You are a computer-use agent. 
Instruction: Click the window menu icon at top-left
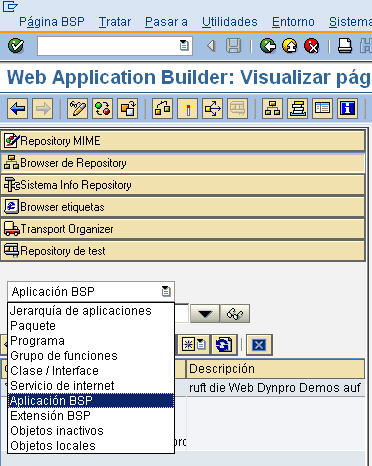[10, 6]
